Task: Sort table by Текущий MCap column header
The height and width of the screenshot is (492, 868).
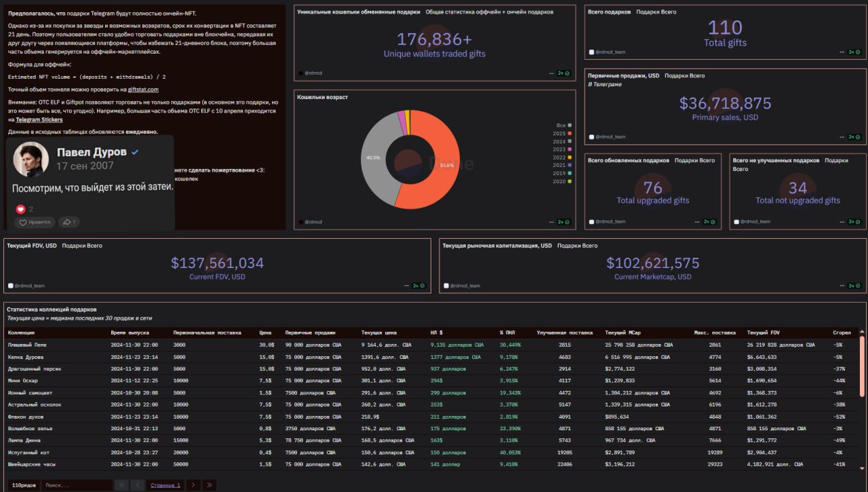Action: point(623,333)
